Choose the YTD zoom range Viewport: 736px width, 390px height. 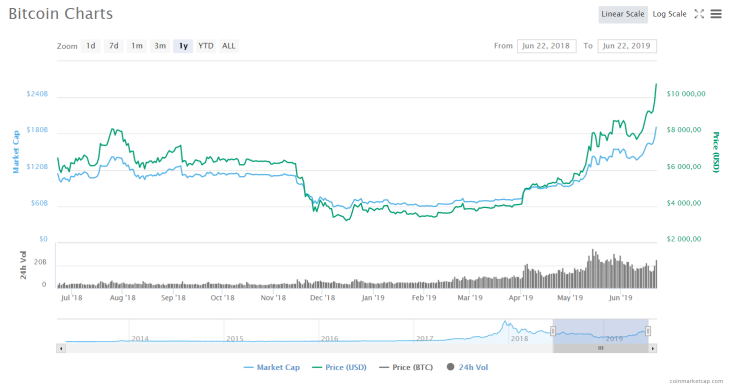pos(206,46)
